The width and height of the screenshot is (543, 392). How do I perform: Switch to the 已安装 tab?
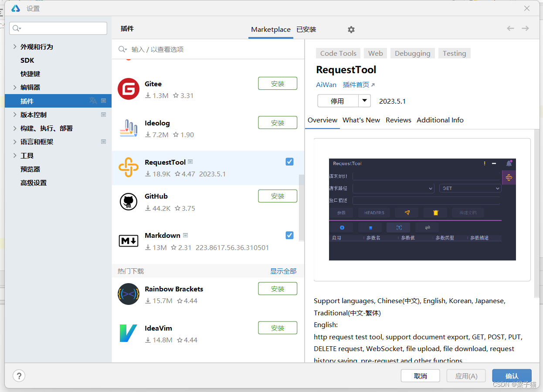pos(306,30)
